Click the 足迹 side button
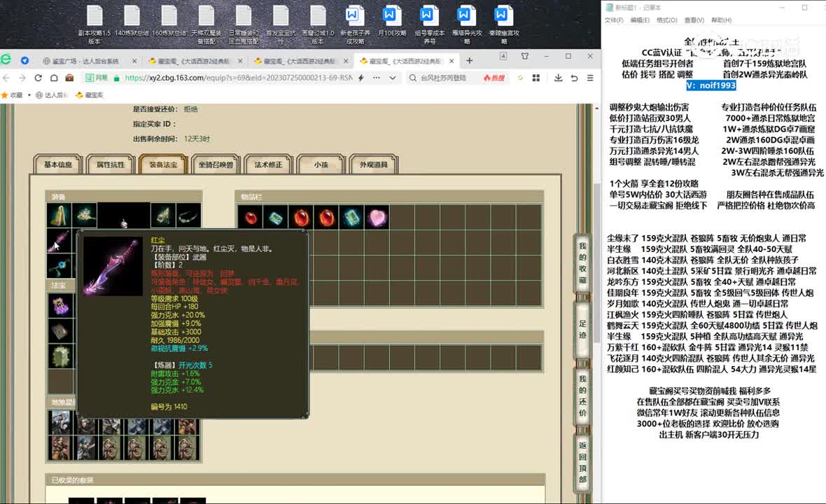This screenshot has height=504, width=826. [x=582, y=329]
